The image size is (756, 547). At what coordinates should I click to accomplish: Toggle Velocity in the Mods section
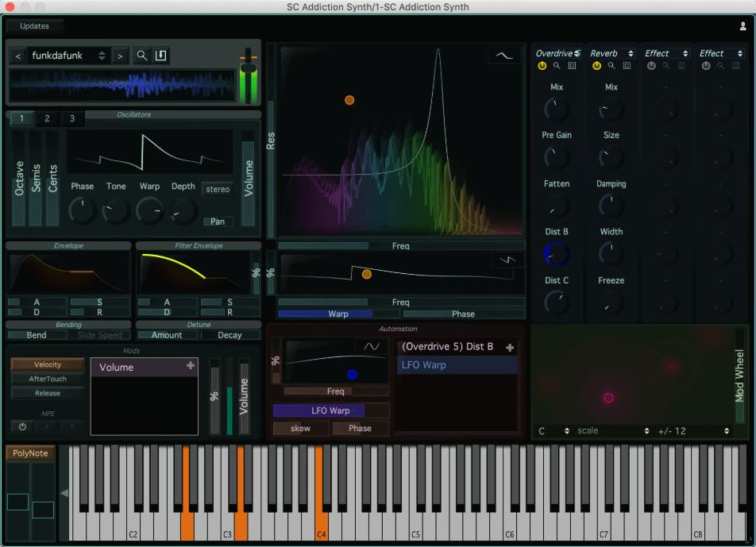pyautogui.click(x=46, y=364)
